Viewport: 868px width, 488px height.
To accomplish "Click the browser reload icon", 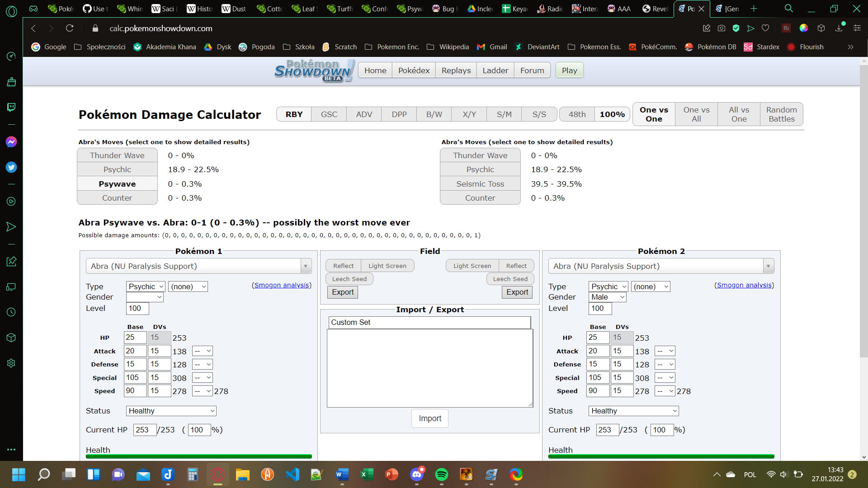I will (70, 28).
